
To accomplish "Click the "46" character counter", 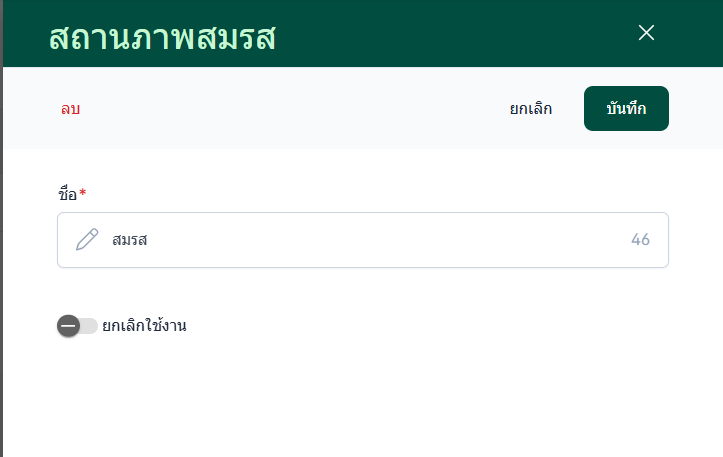I will click(641, 240).
